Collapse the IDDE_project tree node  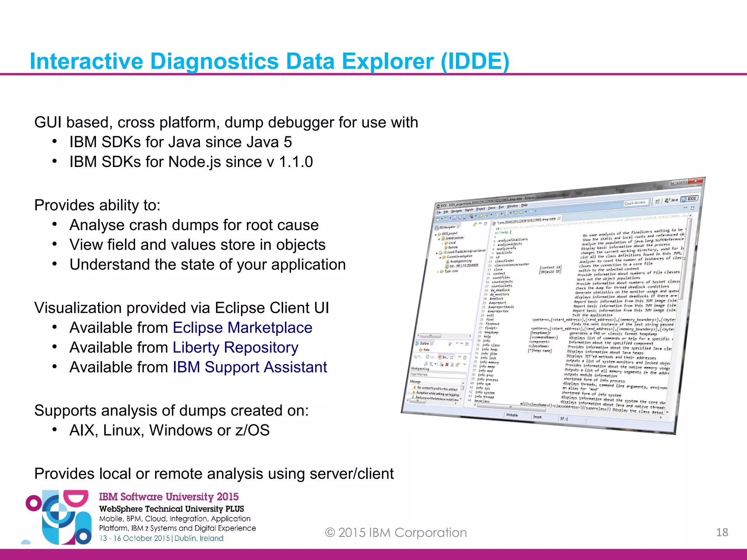[x=436, y=234]
